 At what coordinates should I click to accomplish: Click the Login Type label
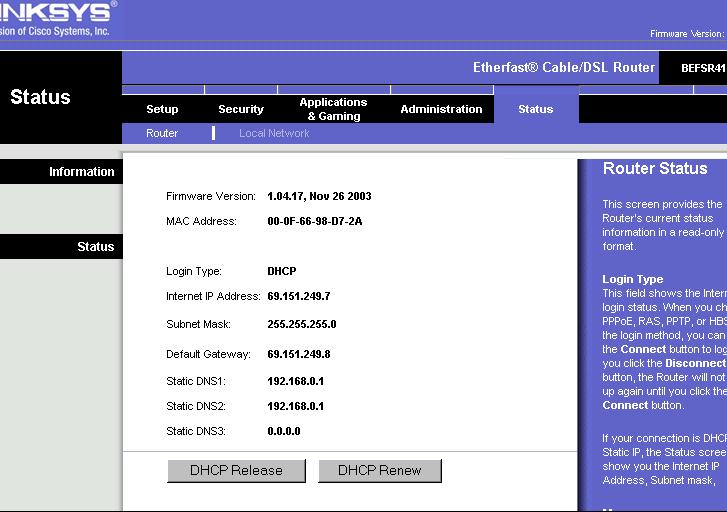(194, 271)
